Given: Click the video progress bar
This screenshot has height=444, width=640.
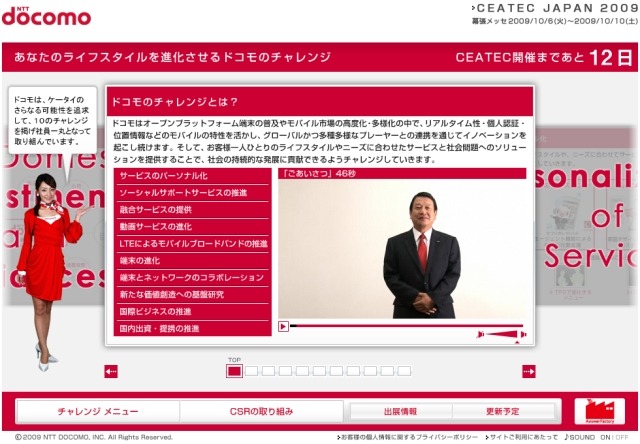Looking at the screenshot, I should (406, 326).
